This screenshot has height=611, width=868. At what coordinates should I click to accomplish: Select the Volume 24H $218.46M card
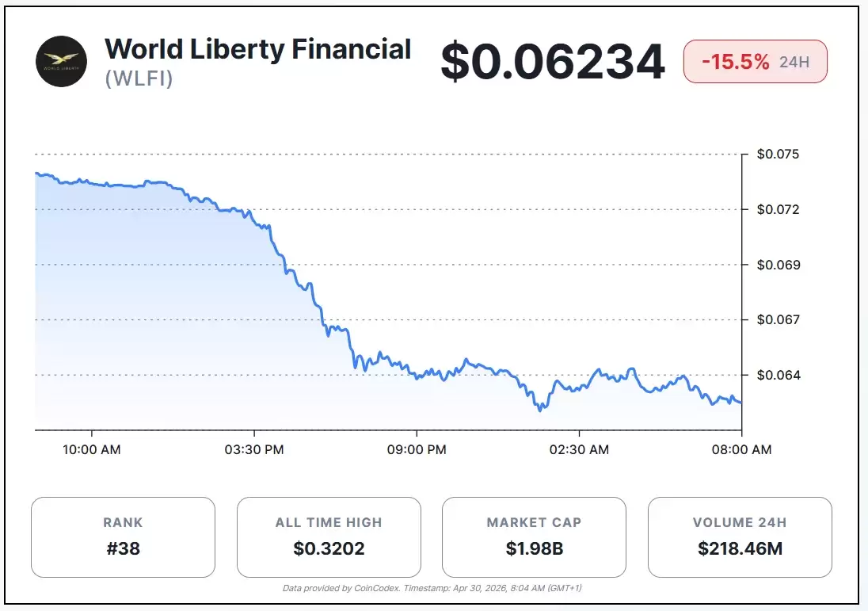pos(740,537)
